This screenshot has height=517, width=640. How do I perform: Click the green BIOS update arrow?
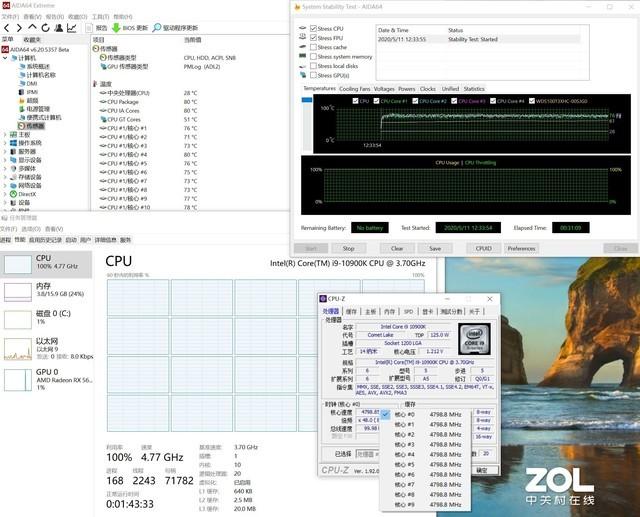[x=116, y=28]
